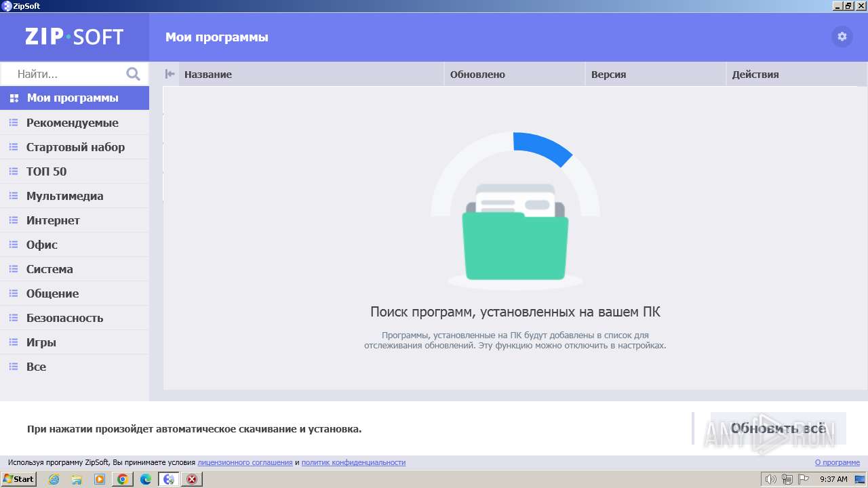This screenshot has width=868, height=488.
Task: Collapse the sidebar with arrow icon
Action: [170, 74]
